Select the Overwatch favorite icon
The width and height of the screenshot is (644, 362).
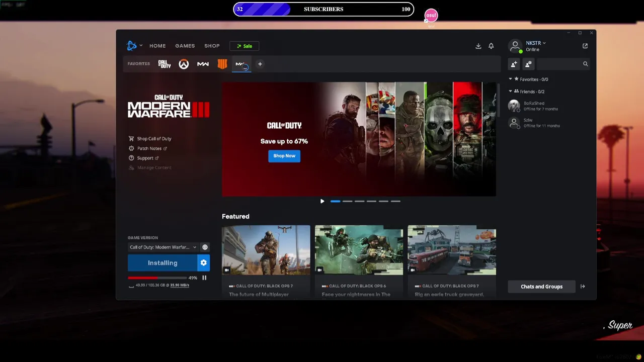184,64
